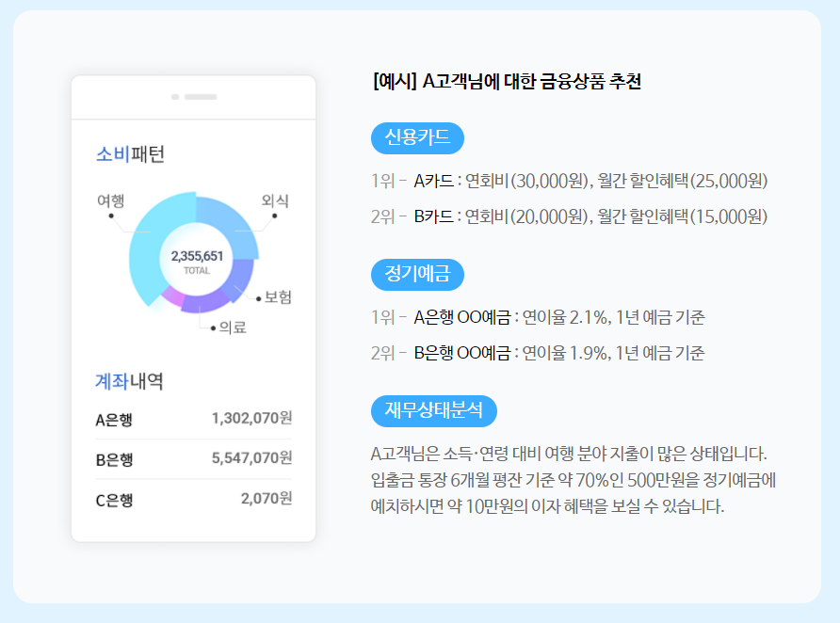This screenshot has height=623, width=840.
Task: Click the B은행 OO예금 recommendation line
Action: click(x=538, y=353)
